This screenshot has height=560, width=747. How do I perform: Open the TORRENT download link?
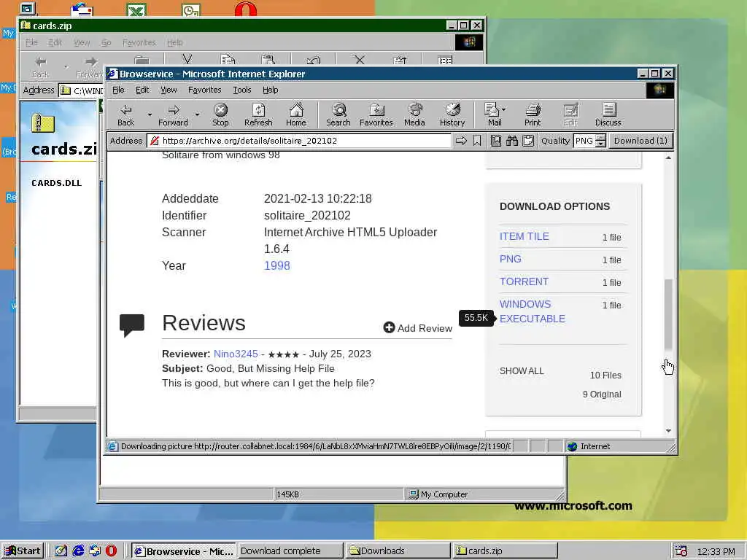pos(524,281)
